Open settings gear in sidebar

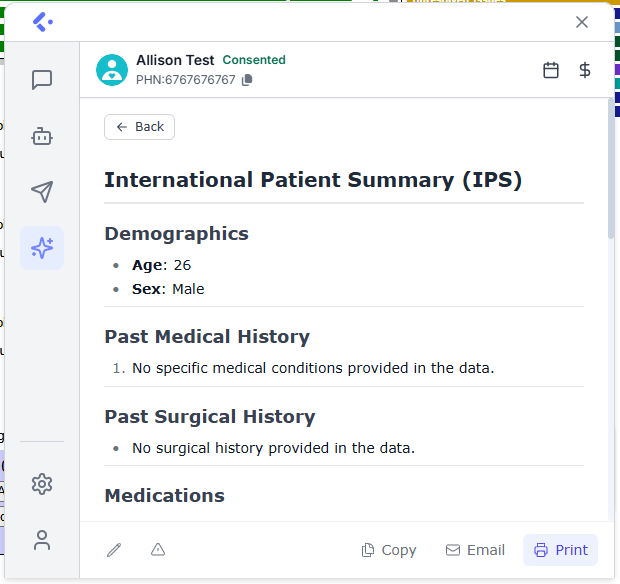click(x=42, y=484)
